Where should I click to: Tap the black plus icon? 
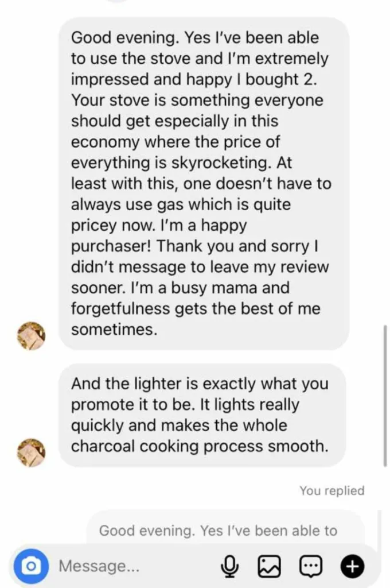pyautogui.click(x=352, y=567)
